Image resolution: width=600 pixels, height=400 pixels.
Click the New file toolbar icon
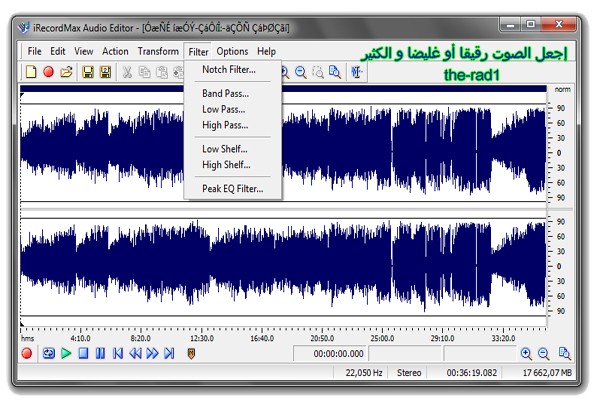coord(31,72)
